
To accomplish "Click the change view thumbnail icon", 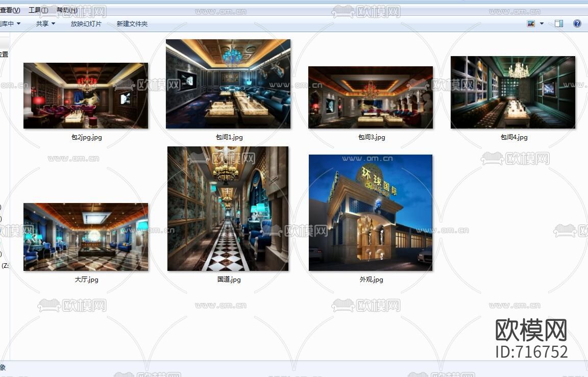I will click(530, 23).
